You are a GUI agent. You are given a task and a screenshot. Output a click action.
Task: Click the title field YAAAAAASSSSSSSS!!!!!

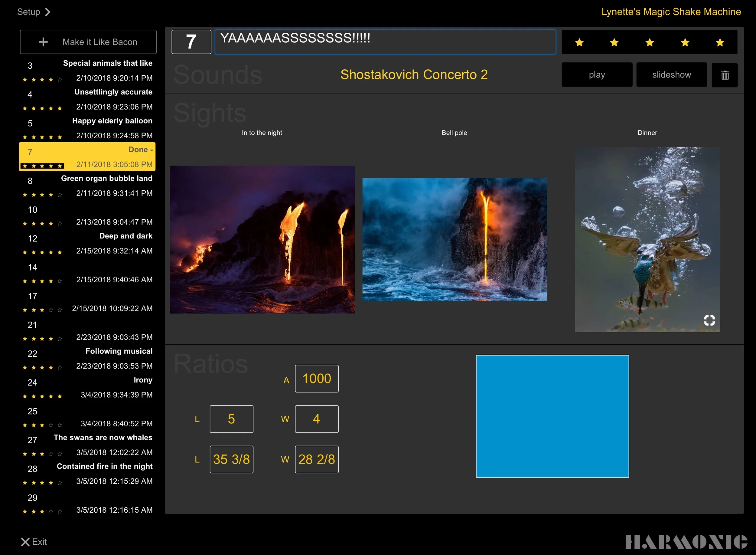pos(385,42)
